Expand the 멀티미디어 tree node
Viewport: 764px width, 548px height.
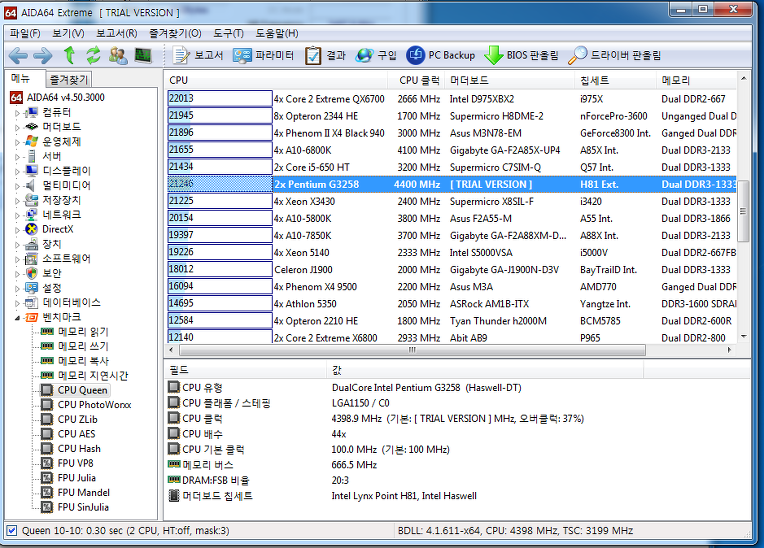[x=17, y=186]
